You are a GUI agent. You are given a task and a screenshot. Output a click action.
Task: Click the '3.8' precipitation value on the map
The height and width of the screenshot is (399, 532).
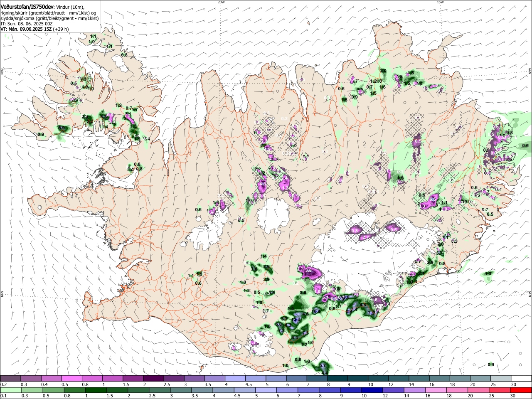click(x=308, y=270)
